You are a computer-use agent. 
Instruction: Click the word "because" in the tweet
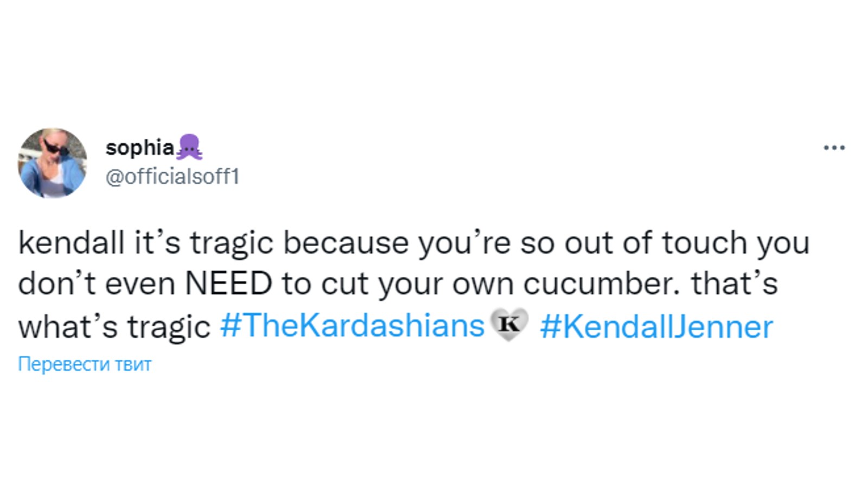click(346, 242)
